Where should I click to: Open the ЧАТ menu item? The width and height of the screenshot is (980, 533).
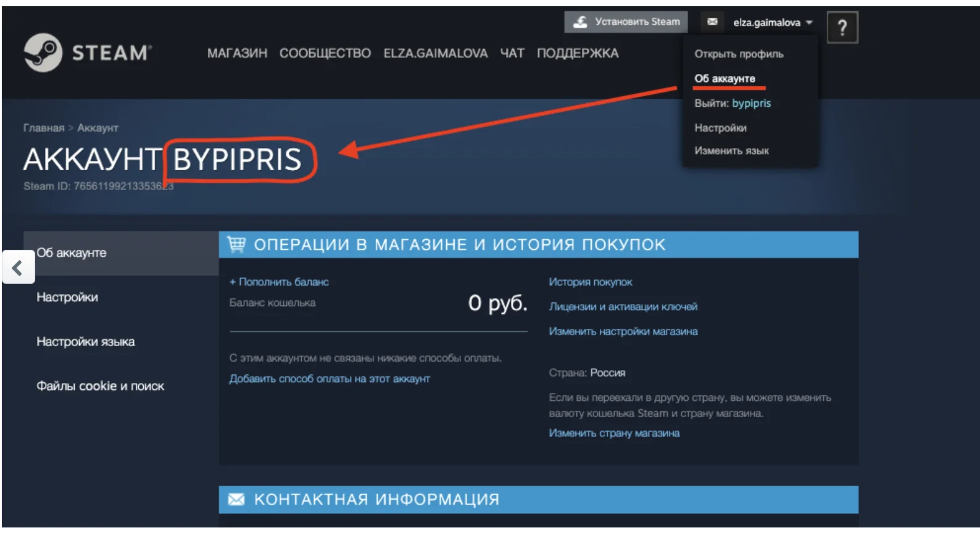[512, 54]
